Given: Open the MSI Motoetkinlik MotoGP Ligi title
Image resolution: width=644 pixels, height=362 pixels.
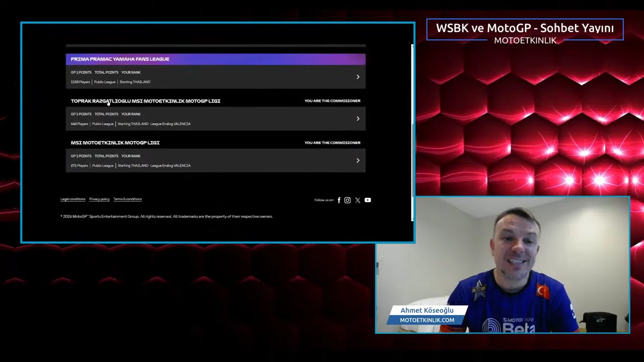Looking at the screenshot, I should click(x=115, y=143).
